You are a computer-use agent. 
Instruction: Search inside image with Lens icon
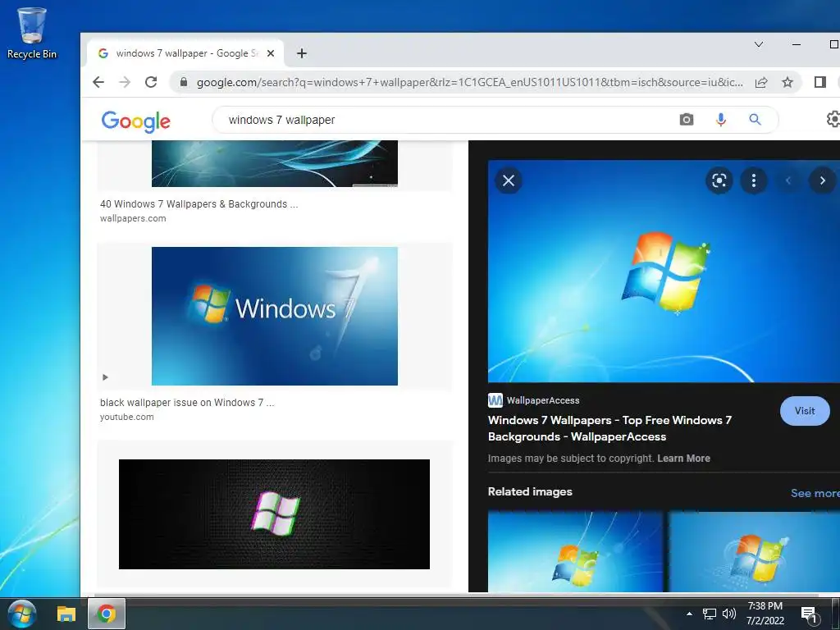719,180
